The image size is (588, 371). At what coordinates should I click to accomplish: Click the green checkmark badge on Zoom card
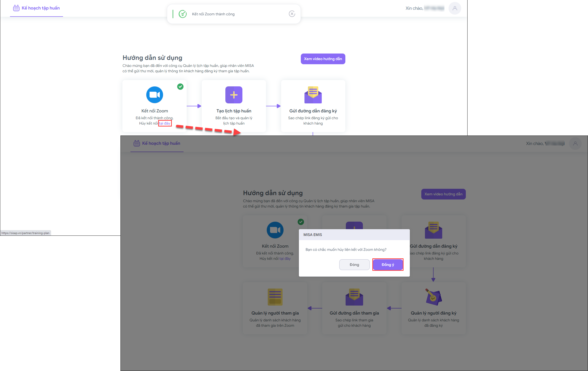(180, 87)
